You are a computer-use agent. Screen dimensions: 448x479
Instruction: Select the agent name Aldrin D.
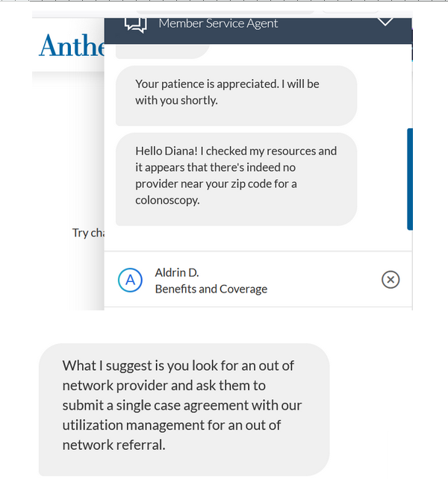[x=177, y=272]
